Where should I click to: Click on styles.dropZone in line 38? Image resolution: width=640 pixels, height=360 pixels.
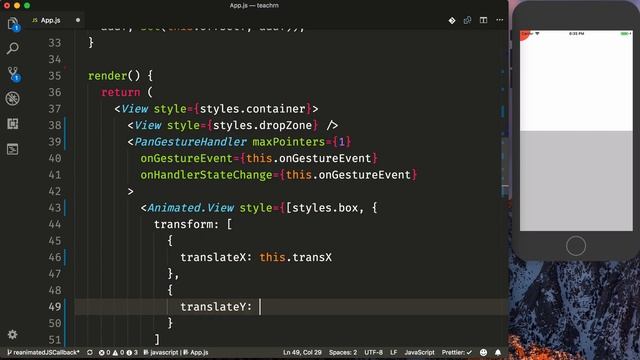pos(262,125)
